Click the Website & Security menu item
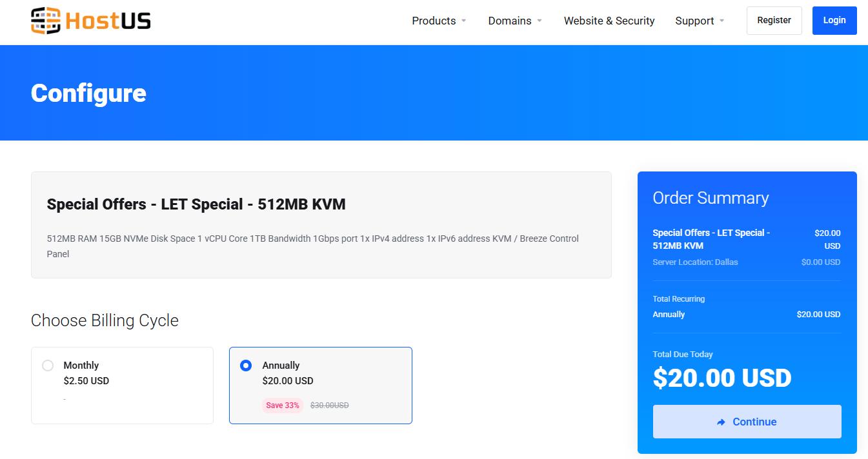This screenshot has width=868, height=459. click(609, 21)
